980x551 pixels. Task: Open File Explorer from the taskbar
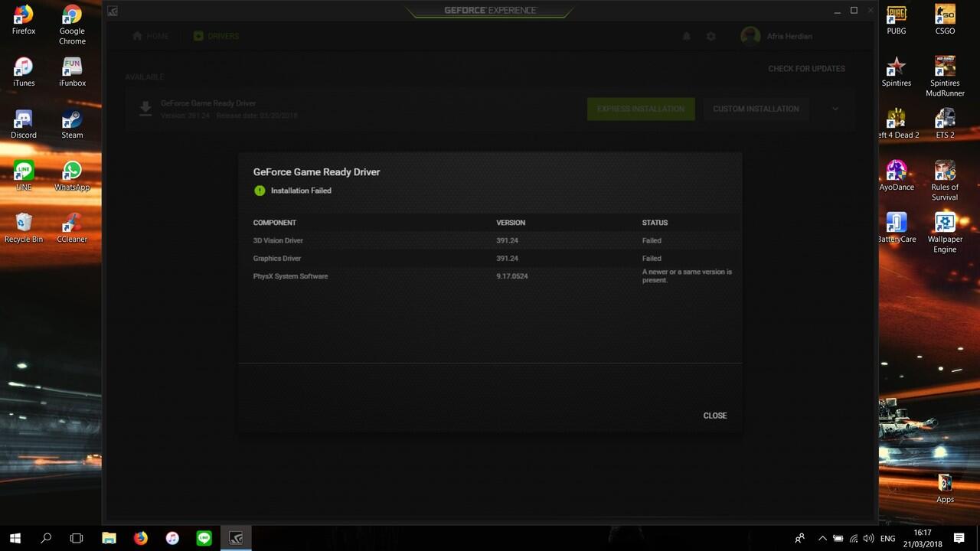pos(109,538)
